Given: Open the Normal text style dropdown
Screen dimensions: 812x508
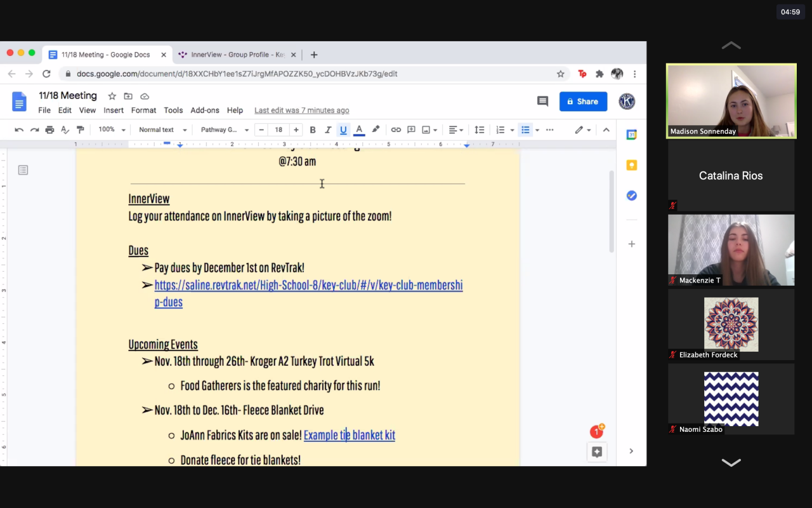Looking at the screenshot, I should pyautogui.click(x=162, y=130).
